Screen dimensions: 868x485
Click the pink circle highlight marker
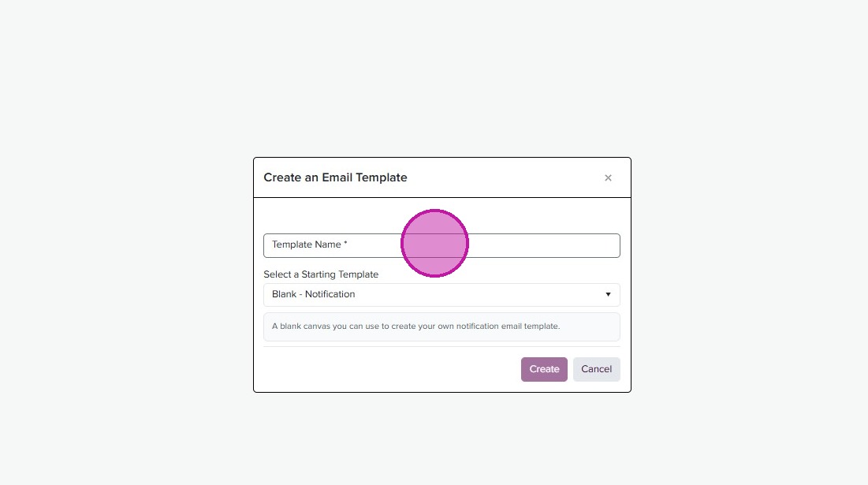click(x=435, y=243)
